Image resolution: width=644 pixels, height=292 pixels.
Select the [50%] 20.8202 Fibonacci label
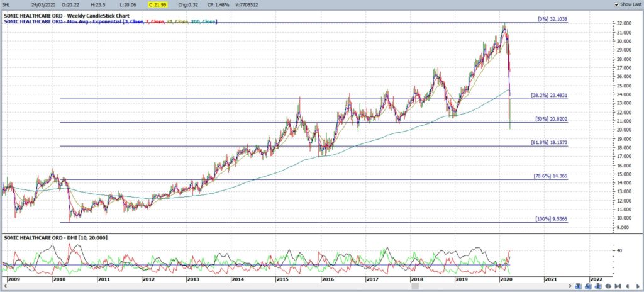[x=552, y=119]
